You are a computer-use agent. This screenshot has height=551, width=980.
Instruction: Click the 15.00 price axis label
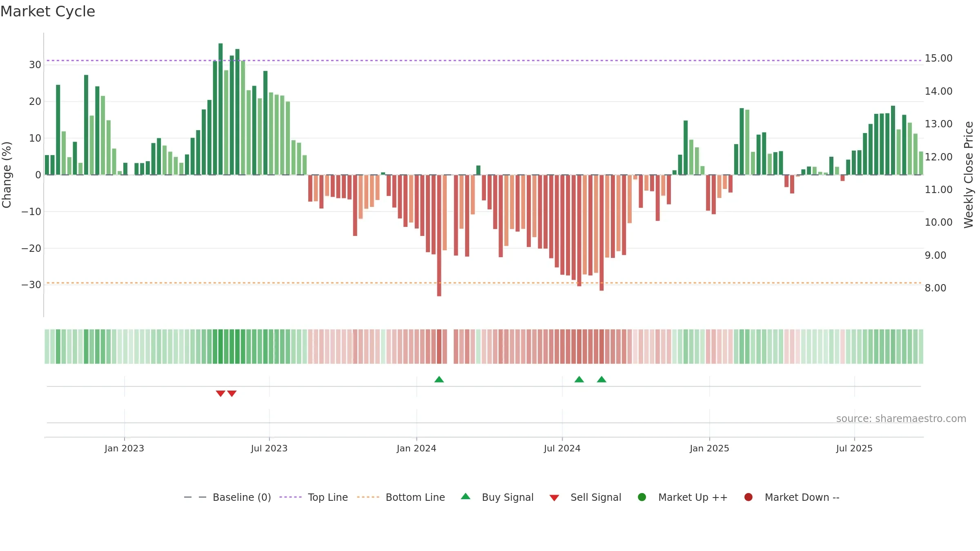click(938, 58)
